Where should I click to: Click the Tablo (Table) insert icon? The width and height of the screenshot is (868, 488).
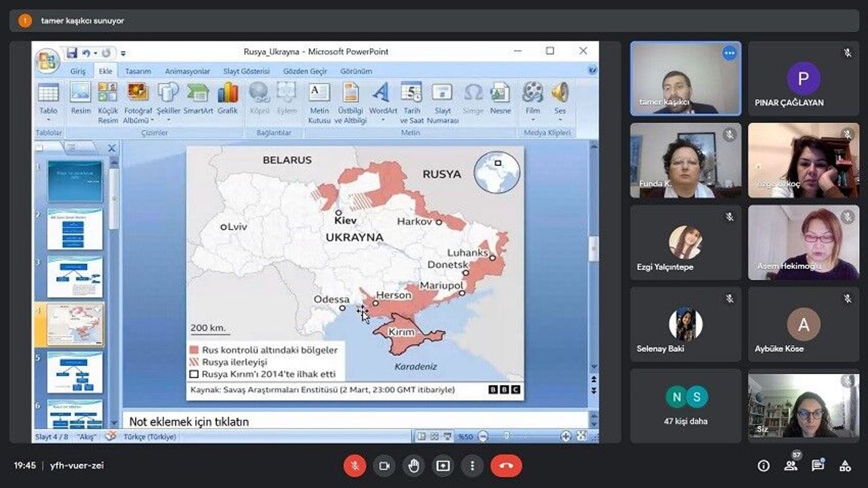click(48, 98)
